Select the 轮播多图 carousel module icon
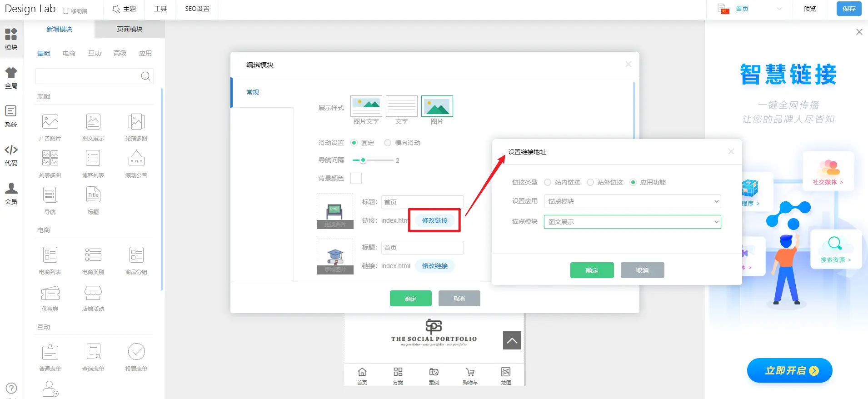 coord(136,122)
